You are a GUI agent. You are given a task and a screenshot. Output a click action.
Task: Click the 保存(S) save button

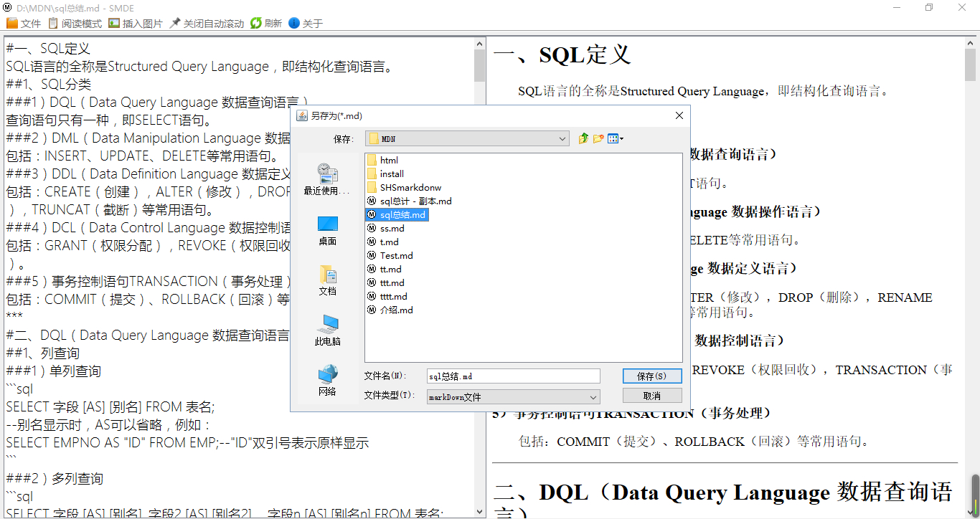coord(651,376)
